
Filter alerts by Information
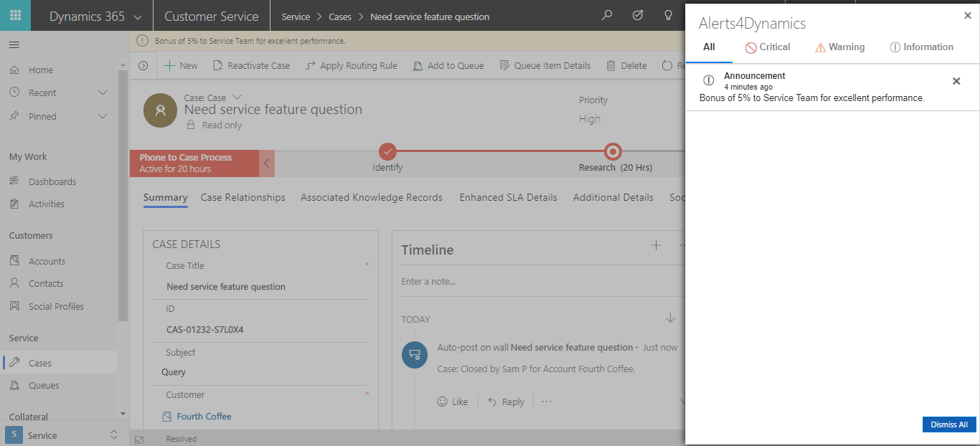[x=922, y=47]
